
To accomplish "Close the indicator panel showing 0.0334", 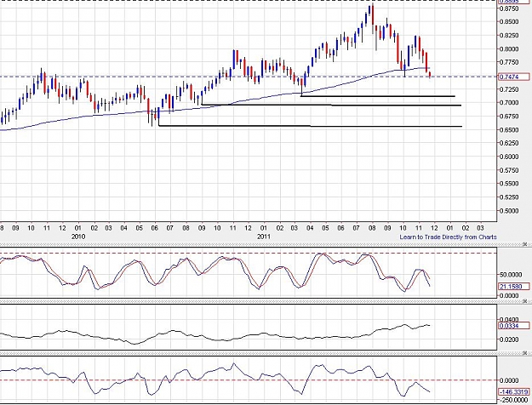I will (525, 301).
